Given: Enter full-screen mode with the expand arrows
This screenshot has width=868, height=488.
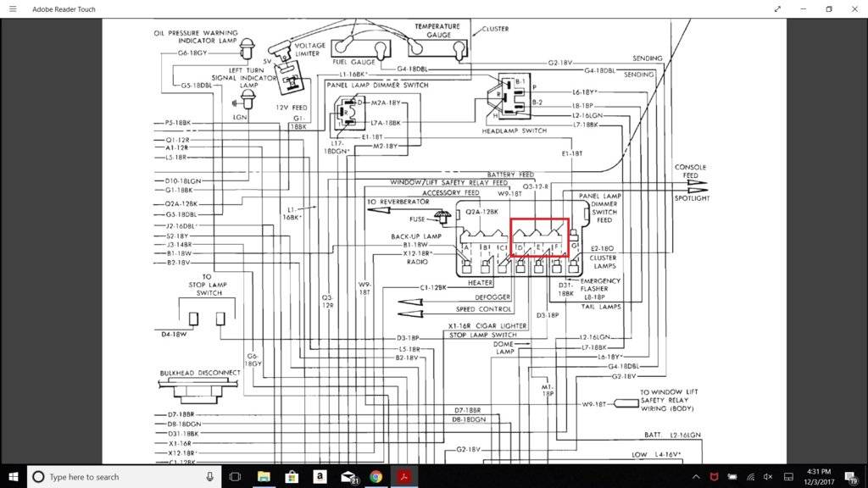Looking at the screenshot, I should coord(778,9).
